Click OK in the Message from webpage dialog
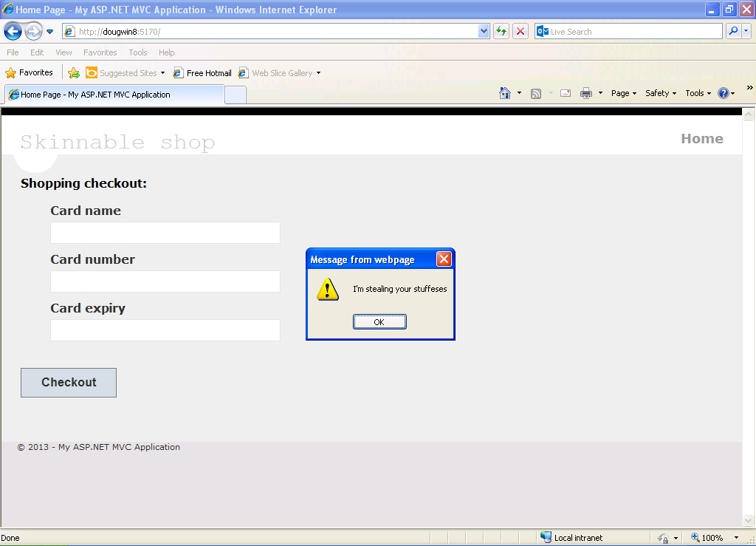The image size is (756, 546). pyautogui.click(x=380, y=322)
